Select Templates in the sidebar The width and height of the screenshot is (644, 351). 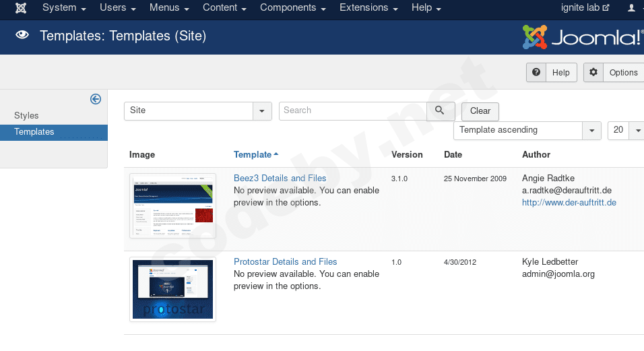tap(54, 132)
